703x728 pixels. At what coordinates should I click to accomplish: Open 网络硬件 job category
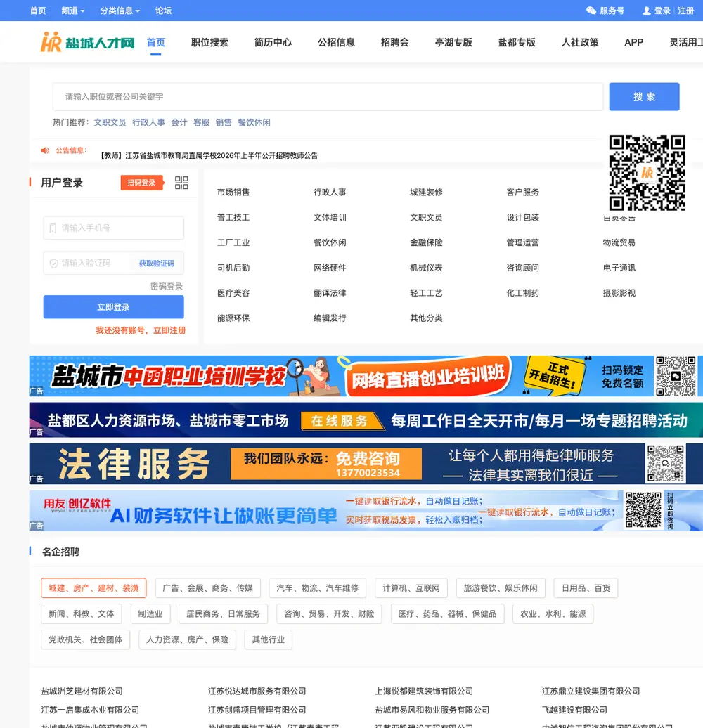click(330, 268)
